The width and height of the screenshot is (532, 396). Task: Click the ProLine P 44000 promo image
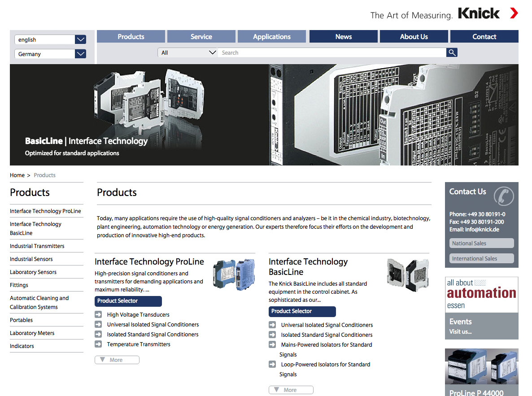click(482, 366)
